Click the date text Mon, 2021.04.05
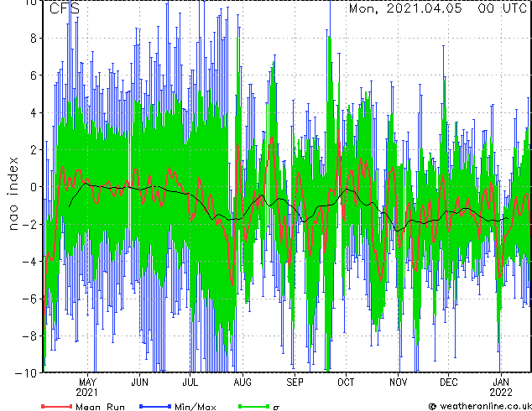The image size is (532, 411). pos(405,8)
